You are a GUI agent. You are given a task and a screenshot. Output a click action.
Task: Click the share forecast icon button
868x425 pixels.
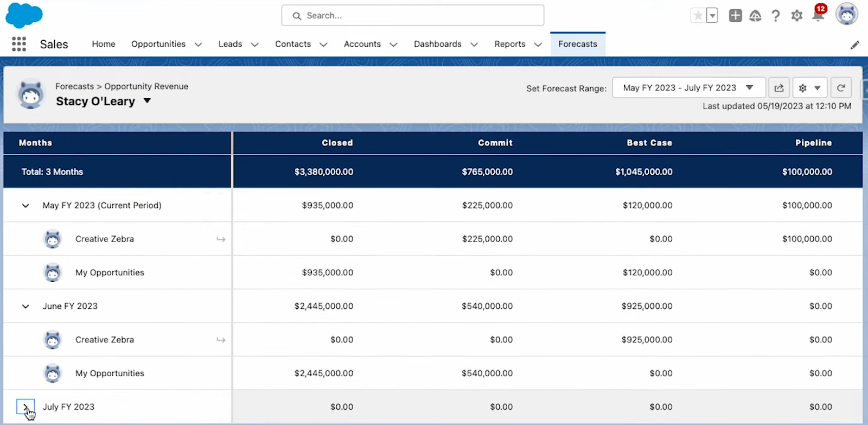point(778,88)
